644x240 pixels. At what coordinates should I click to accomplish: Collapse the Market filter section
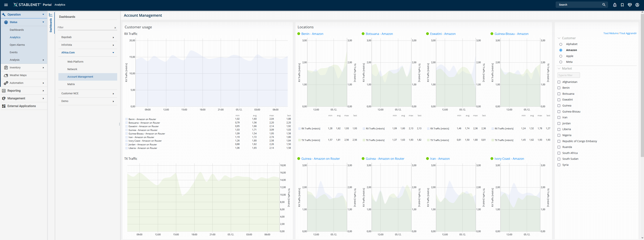pyautogui.click(x=559, y=69)
